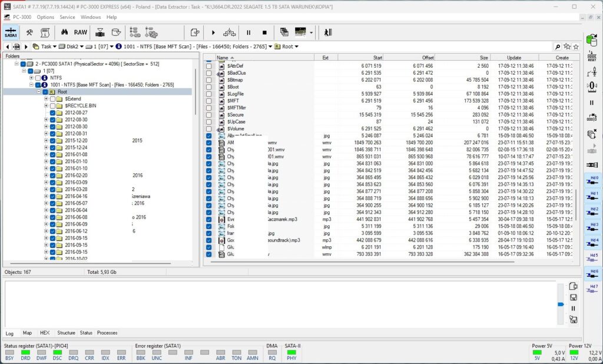Click the first tree-with-disks toolbar icon
The image size is (603, 364).
pos(135,32)
